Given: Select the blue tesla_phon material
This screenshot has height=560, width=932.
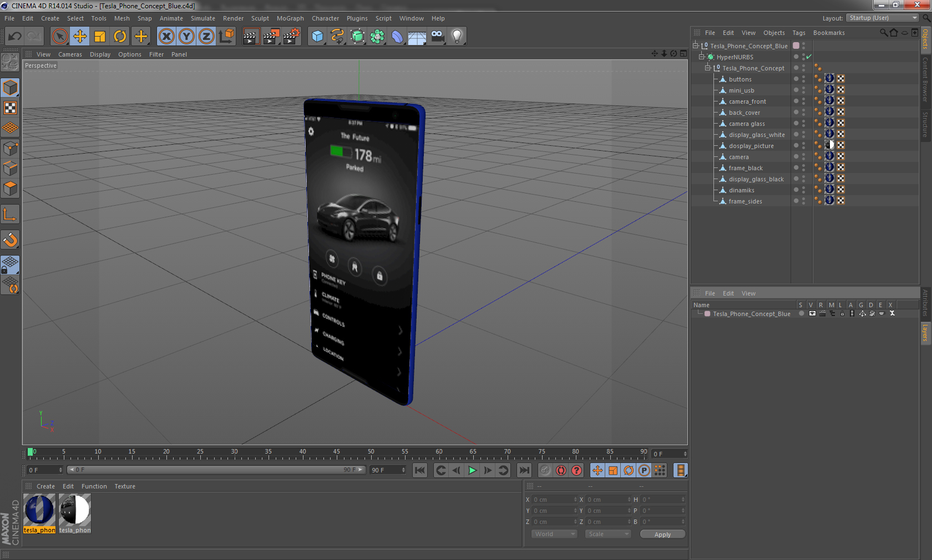Looking at the screenshot, I should click(39, 513).
